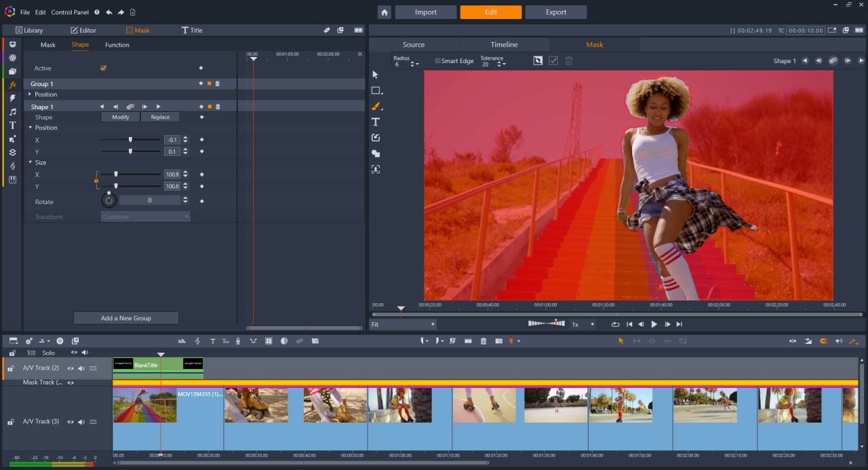The image size is (868, 470).
Task: Mute audio on A/V Track (2)
Action: click(82, 368)
